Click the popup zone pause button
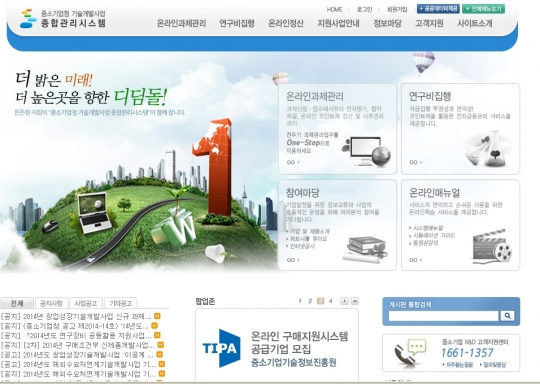This screenshot has height=384, width=540. pos(355,301)
